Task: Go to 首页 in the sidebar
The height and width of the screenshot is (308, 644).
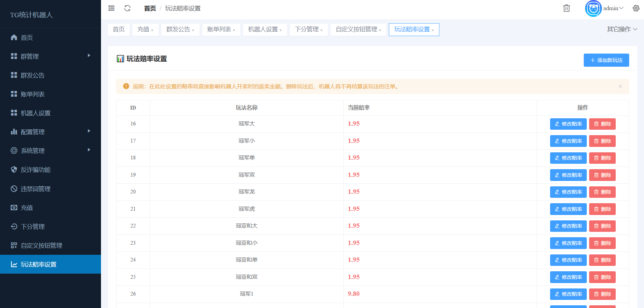Action: pos(27,38)
